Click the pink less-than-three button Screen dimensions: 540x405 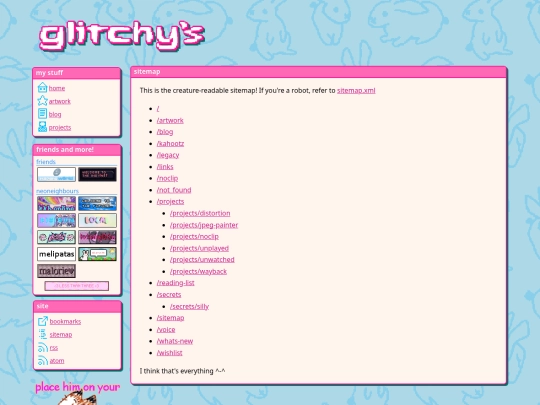tap(77, 286)
